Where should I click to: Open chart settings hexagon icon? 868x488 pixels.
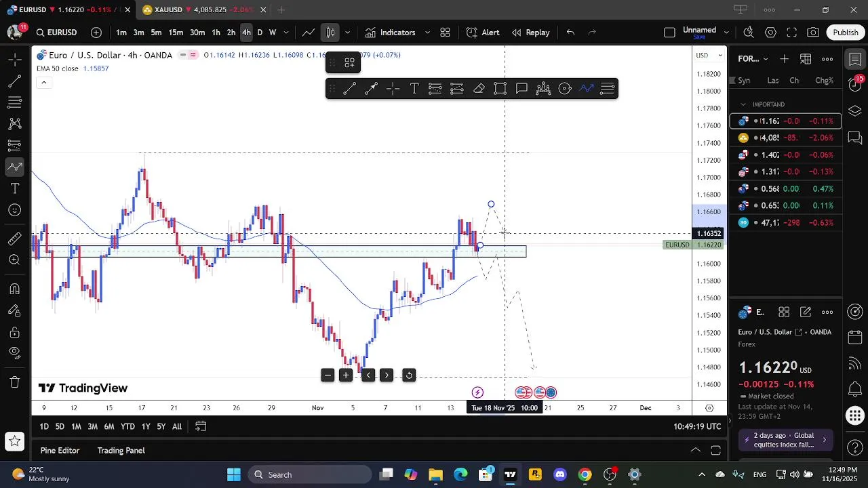click(770, 33)
